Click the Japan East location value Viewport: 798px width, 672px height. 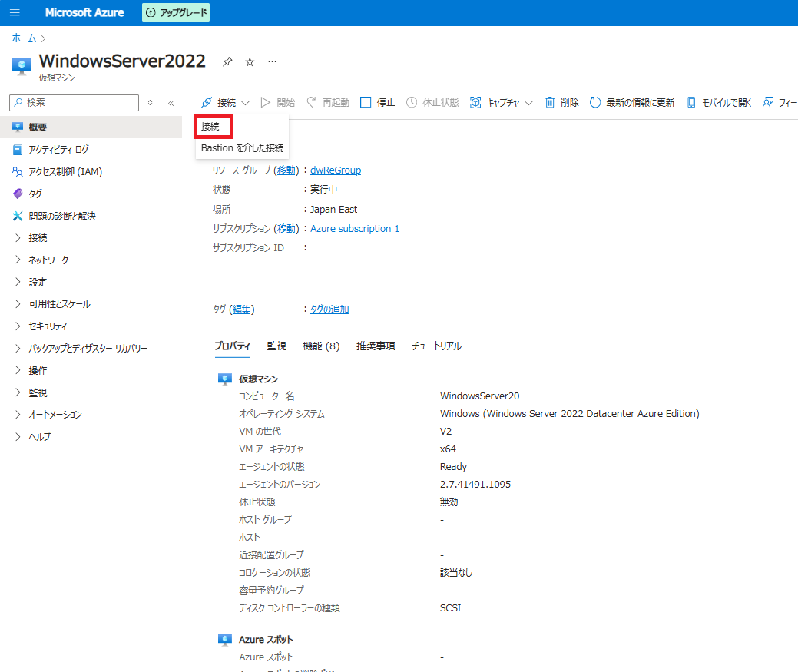coord(333,210)
